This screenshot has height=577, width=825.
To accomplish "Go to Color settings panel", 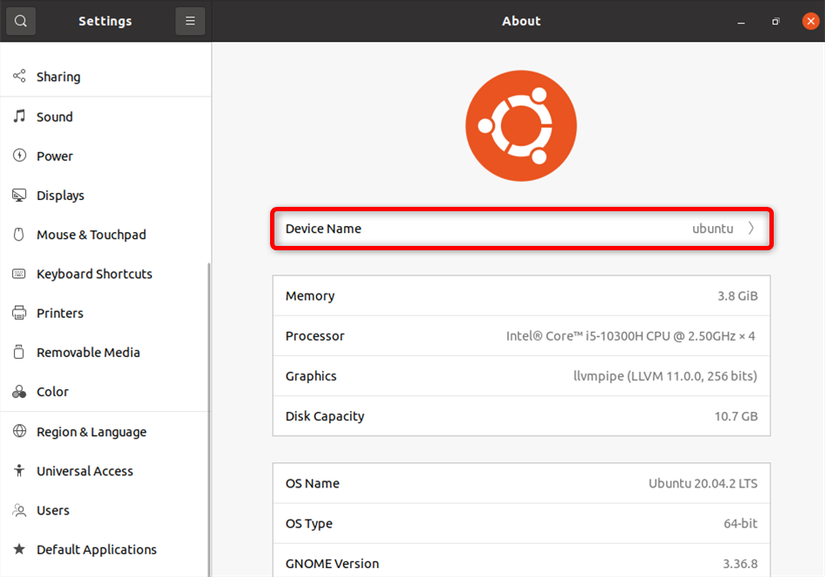I will (52, 392).
